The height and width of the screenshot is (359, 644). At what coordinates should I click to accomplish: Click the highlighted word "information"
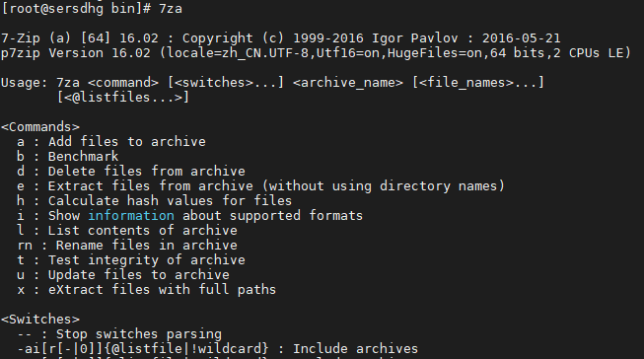131,216
